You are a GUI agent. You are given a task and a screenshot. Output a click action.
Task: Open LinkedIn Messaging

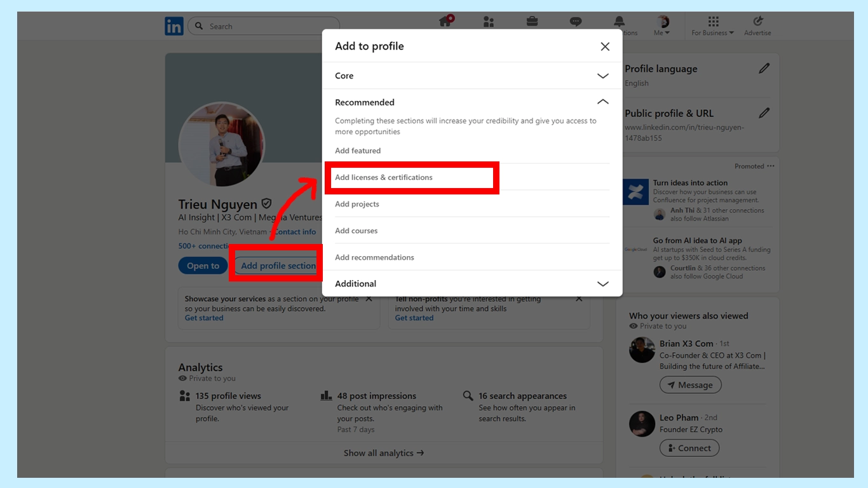[575, 21]
